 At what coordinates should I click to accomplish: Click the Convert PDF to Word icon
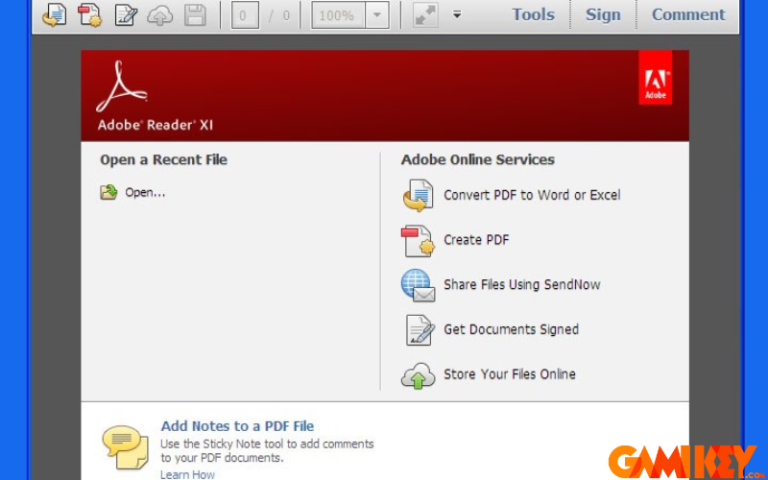(x=418, y=195)
